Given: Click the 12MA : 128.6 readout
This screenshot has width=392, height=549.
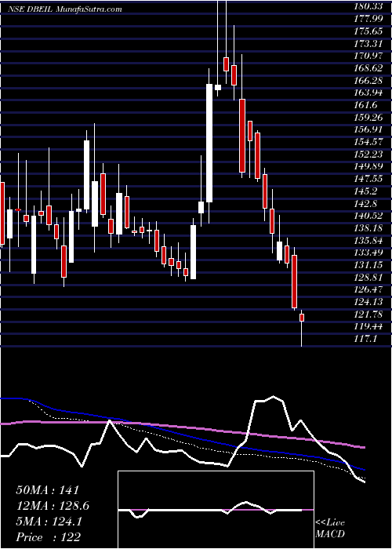Looking at the screenshot, I should pos(53,506).
